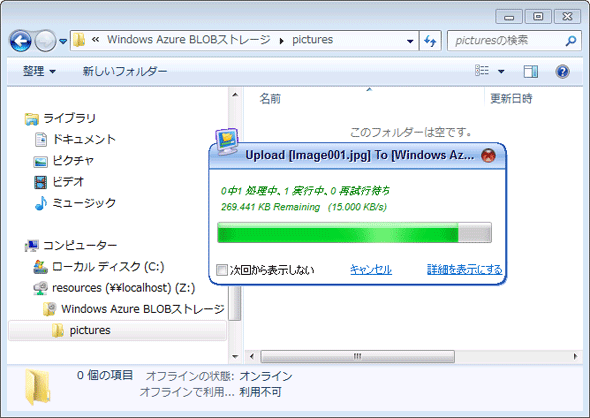Click the folder icon in address bar
This screenshot has width=590, height=418.
(x=79, y=40)
